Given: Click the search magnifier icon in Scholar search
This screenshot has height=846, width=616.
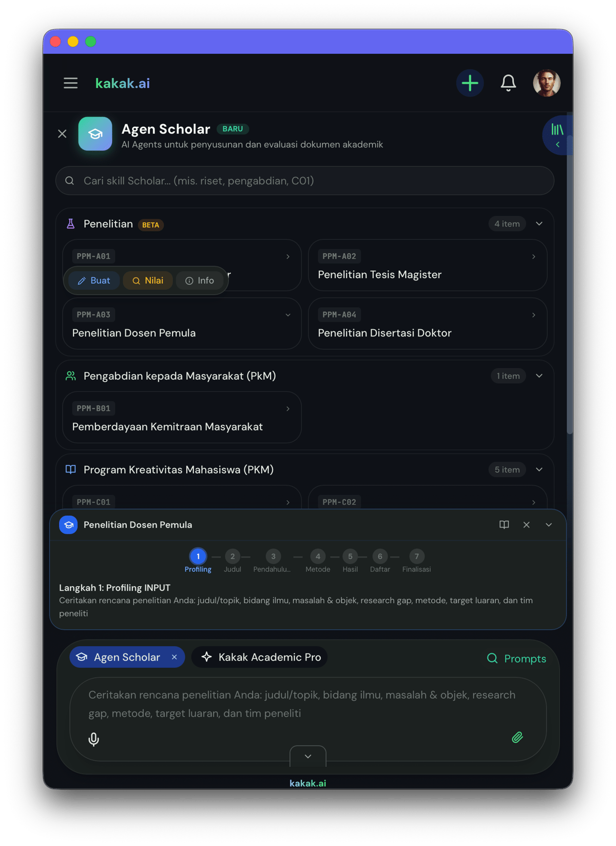Looking at the screenshot, I should pyautogui.click(x=70, y=181).
